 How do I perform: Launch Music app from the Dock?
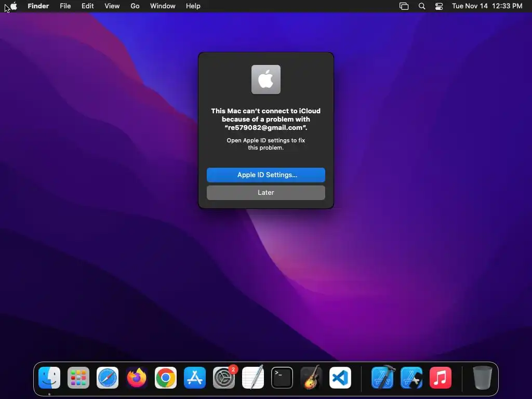(441, 378)
